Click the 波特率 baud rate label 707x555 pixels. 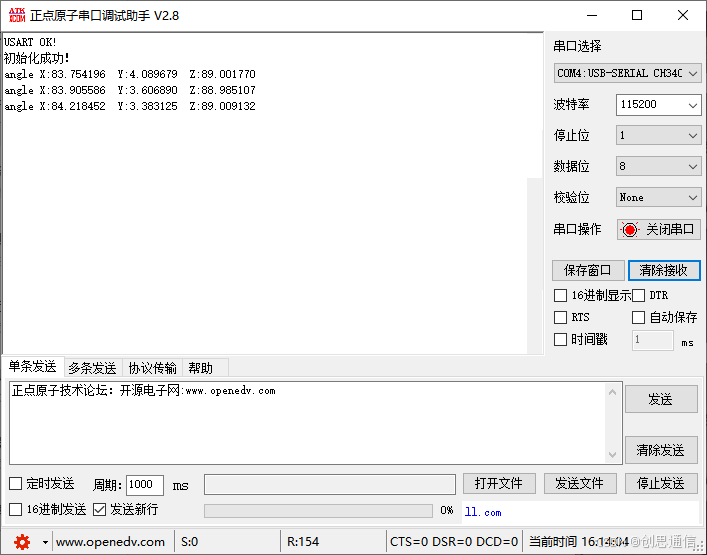[x=571, y=105]
